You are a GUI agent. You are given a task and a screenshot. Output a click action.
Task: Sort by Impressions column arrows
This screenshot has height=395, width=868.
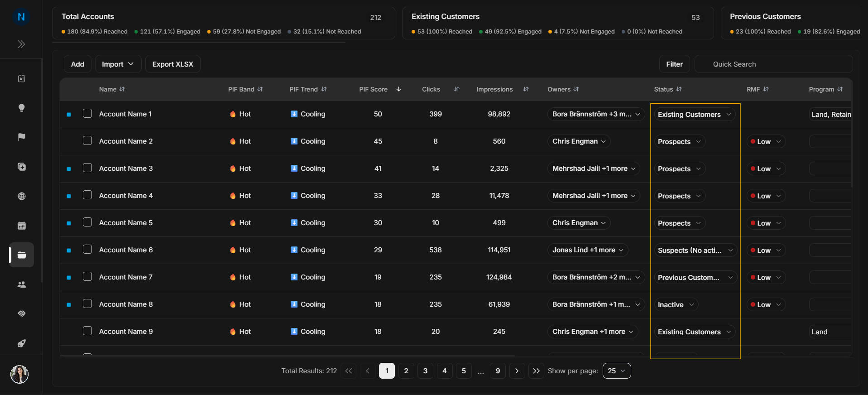coord(526,89)
